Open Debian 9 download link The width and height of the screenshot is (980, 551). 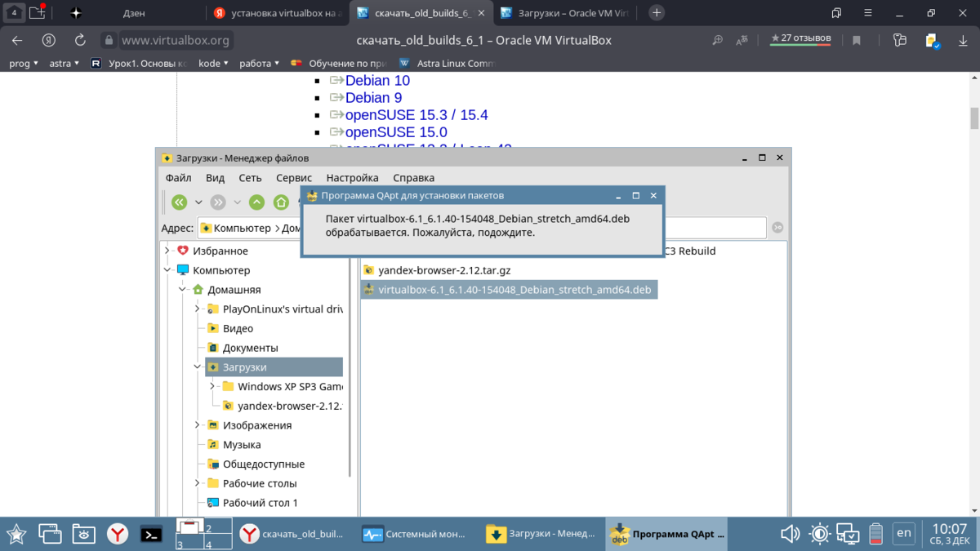[x=373, y=98]
